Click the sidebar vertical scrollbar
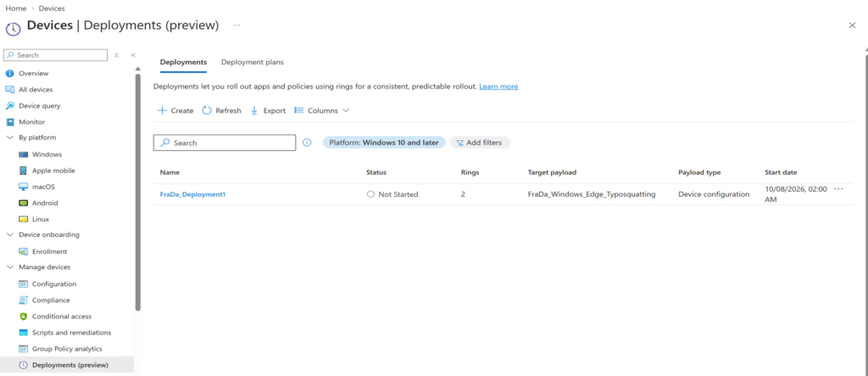The height and width of the screenshot is (376, 868). click(138, 191)
